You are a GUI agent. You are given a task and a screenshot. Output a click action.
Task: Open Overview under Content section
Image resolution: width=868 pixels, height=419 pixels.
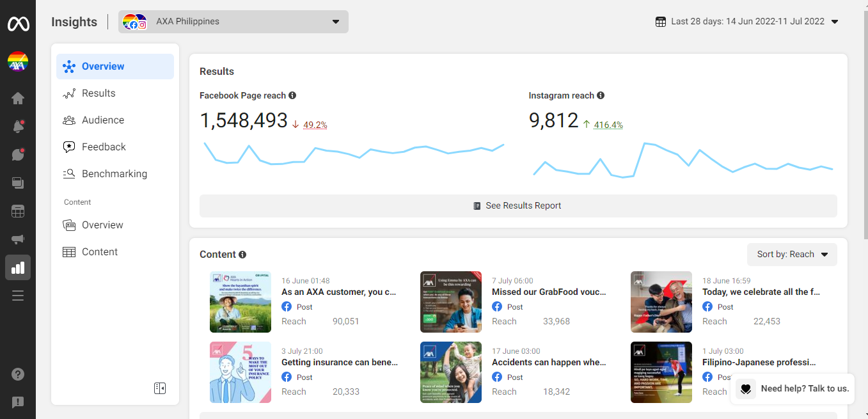[x=115, y=225]
